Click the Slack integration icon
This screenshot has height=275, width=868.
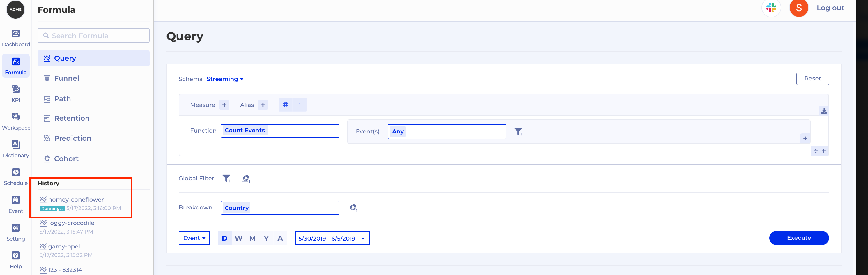(771, 8)
